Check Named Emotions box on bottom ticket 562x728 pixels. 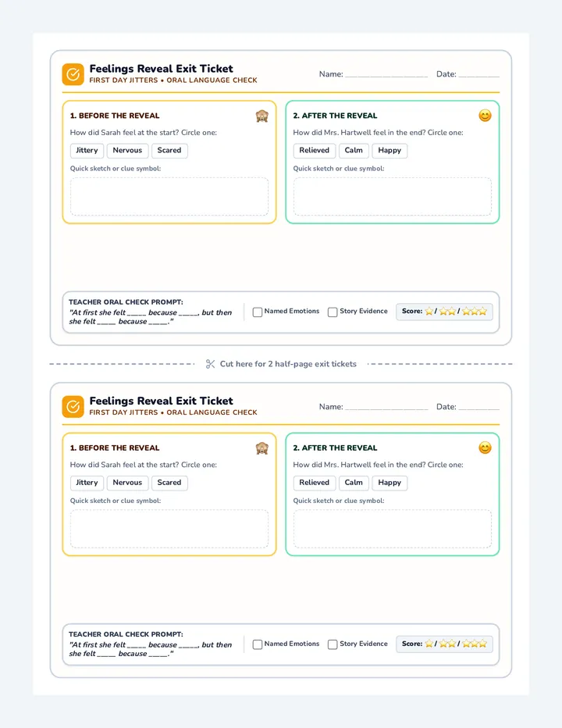point(258,644)
